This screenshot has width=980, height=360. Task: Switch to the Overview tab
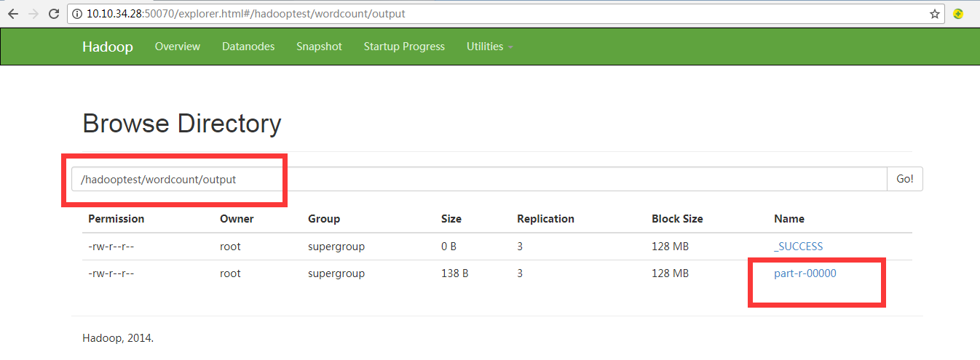(x=178, y=47)
